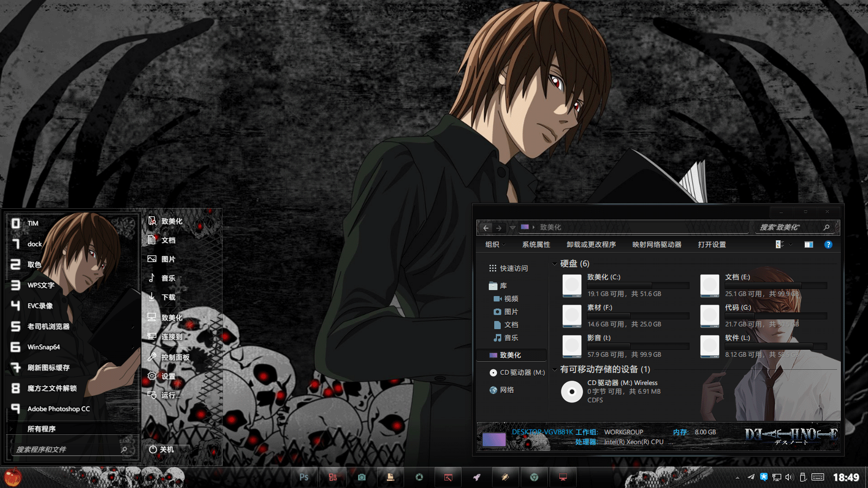868x488 pixels.
Task: Open Photoshop from the taskbar
Action: click(304, 477)
